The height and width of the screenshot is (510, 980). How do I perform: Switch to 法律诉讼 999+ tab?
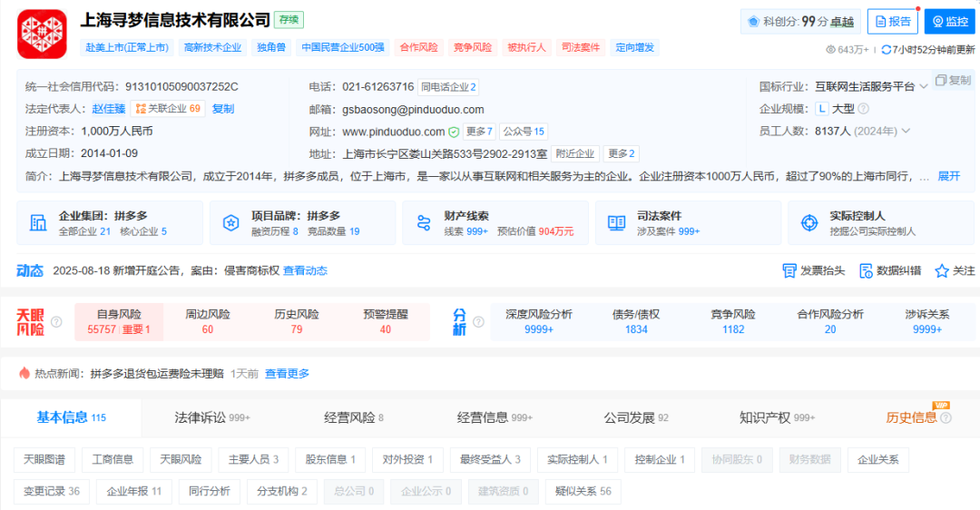point(211,417)
